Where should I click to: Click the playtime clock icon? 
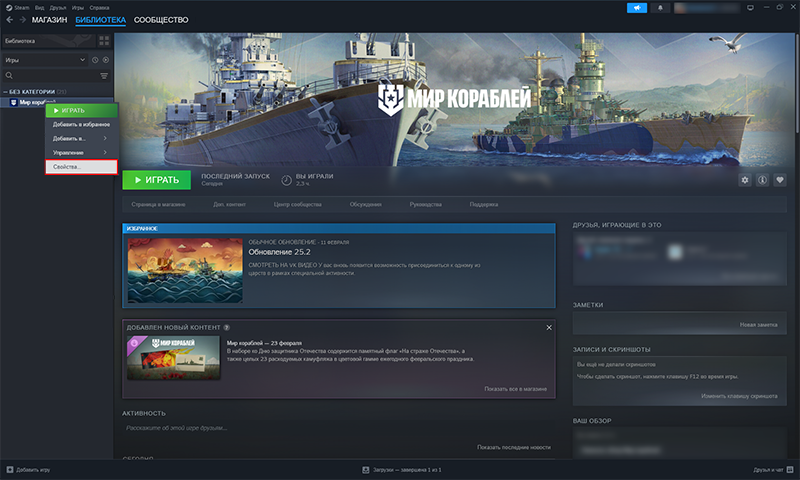coord(287,180)
